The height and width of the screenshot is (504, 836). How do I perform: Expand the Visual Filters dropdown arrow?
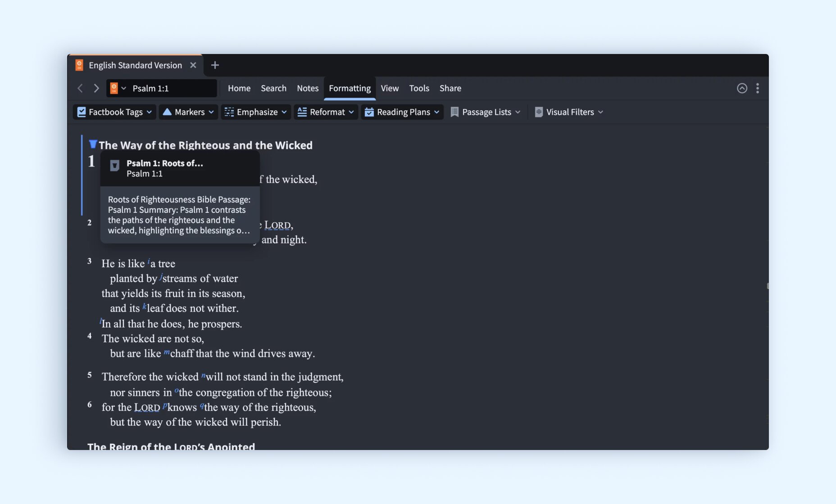point(600,112)
